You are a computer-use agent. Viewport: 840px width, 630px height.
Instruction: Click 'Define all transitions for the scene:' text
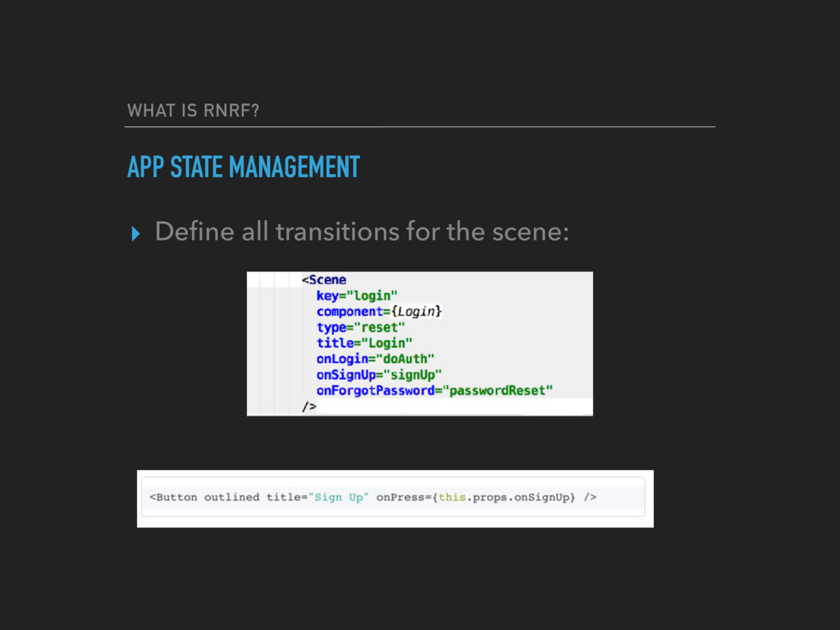[362, 231]
